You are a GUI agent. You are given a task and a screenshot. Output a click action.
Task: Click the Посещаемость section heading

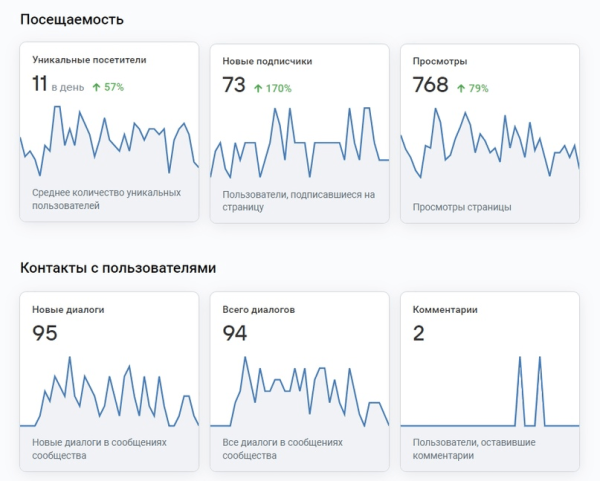(73, 19)
